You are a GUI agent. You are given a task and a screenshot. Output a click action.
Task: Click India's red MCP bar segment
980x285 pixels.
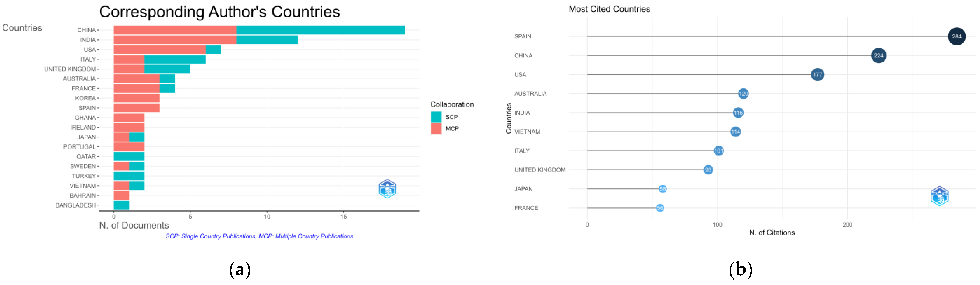[x=175, y=40]
